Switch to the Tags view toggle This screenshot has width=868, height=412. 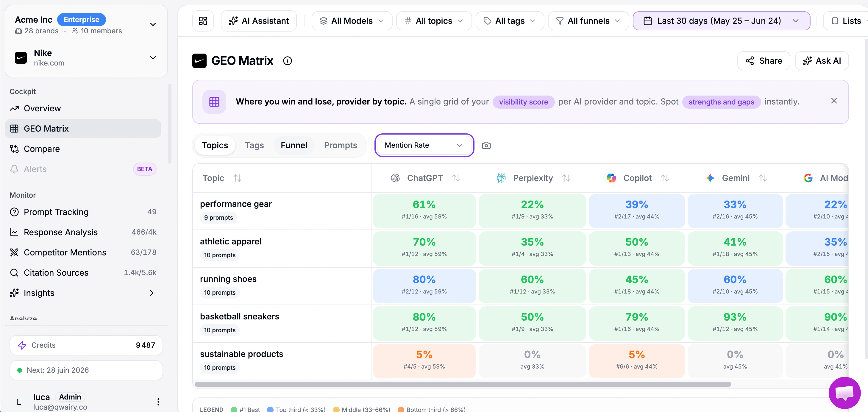pos(254,145)
